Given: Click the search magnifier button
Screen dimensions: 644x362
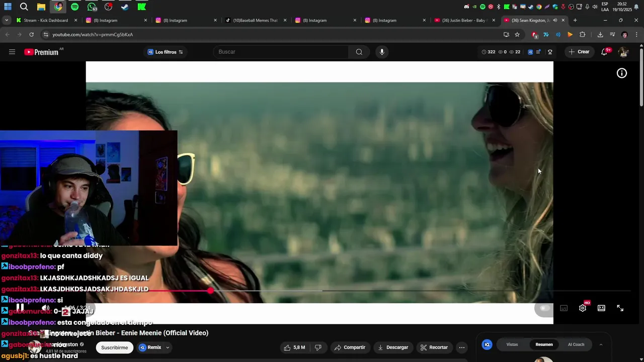Looking at the screenshot, I should (359, 52).
